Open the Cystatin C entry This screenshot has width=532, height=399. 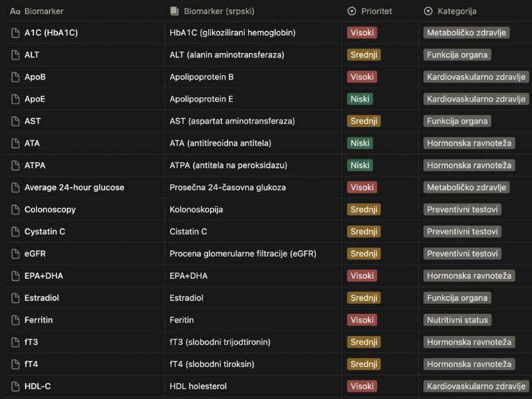[x=45, y=231]
